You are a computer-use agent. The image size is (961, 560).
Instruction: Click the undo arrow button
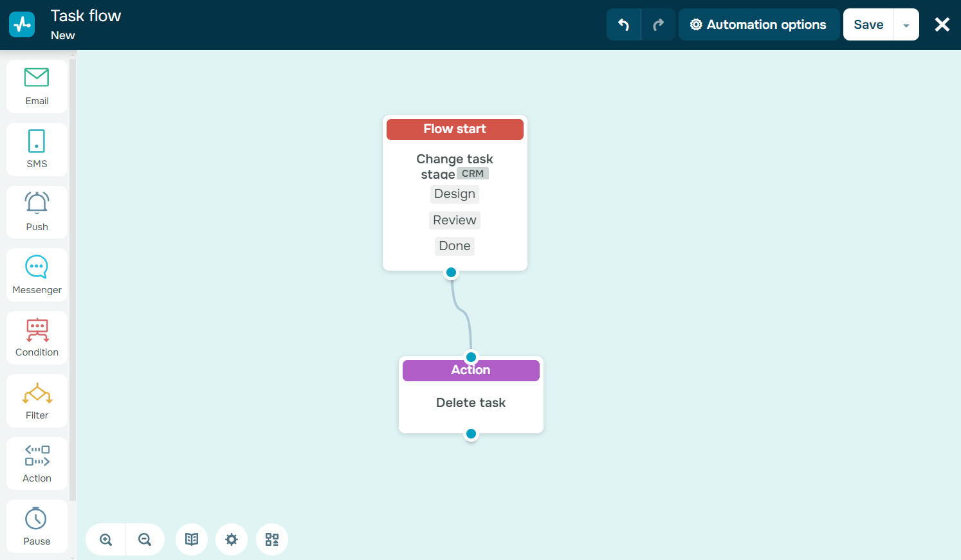[x=623, y=24]
